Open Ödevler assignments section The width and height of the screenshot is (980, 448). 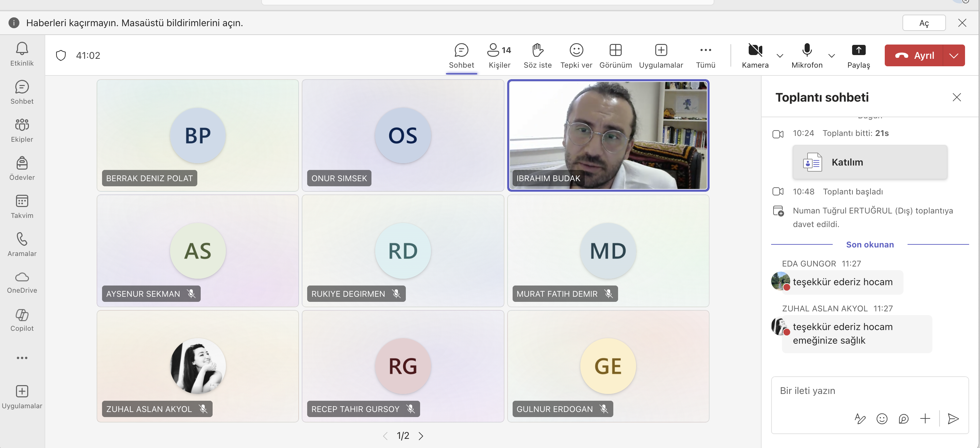[x=22, y=169]
